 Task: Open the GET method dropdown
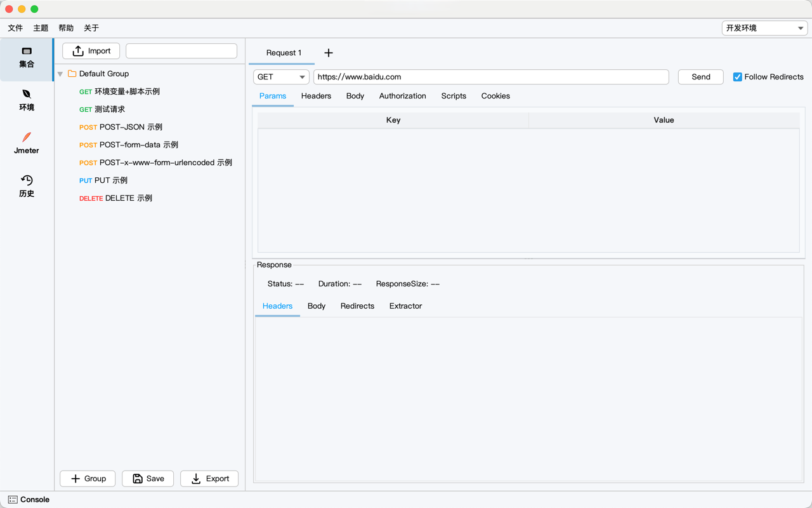click(x=281, y=77)
